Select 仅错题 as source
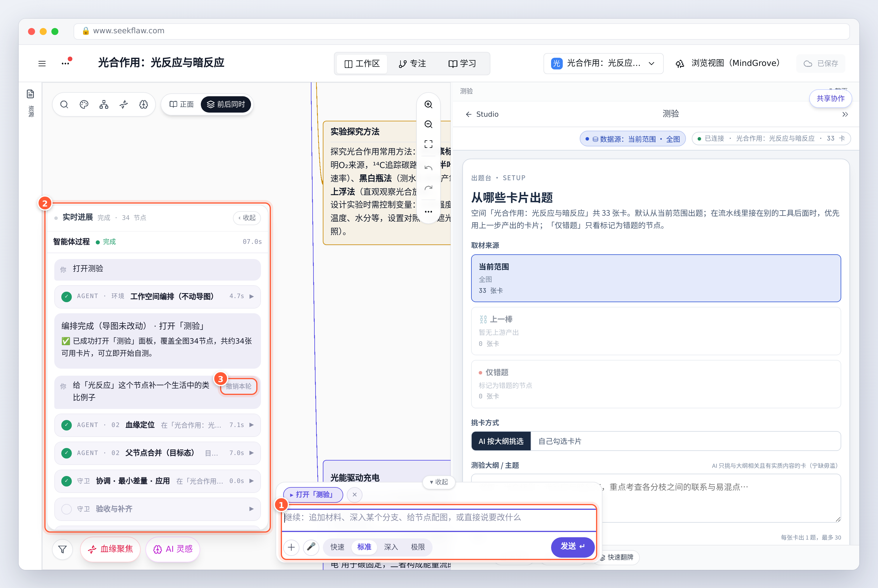 (x=656, y=384)
